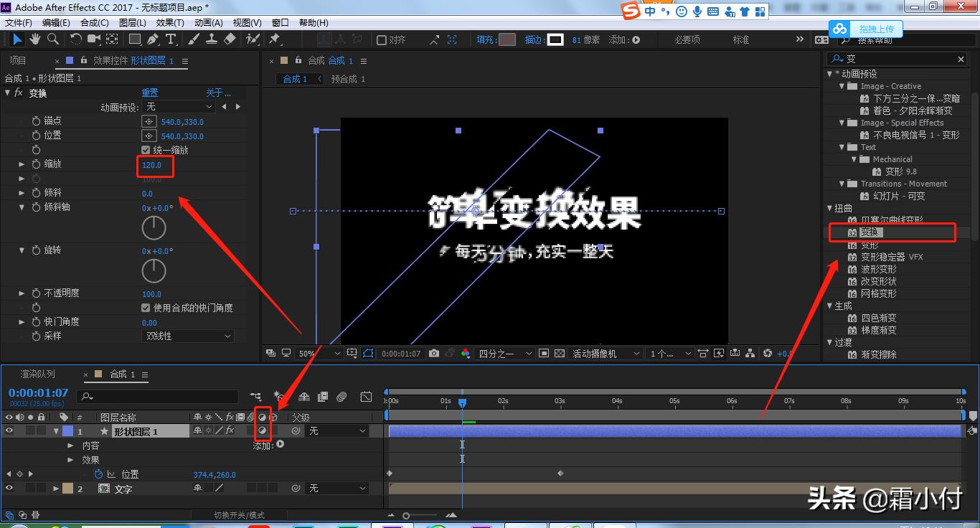980x528 pixels.
Task: Select the Hand tool in the toolbar
Action: 34,39
